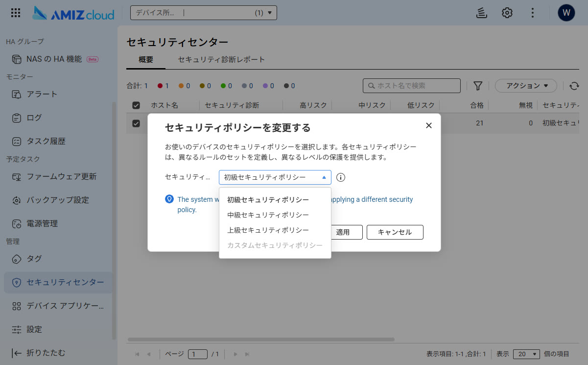This screenshot has width=588, height=365.
Task: Open the app grid launcher icon
Action: [x=16, y=13]
